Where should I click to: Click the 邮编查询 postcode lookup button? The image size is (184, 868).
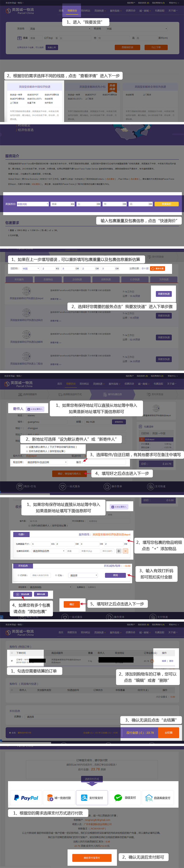pyautogui.click(x=119, y=422)
